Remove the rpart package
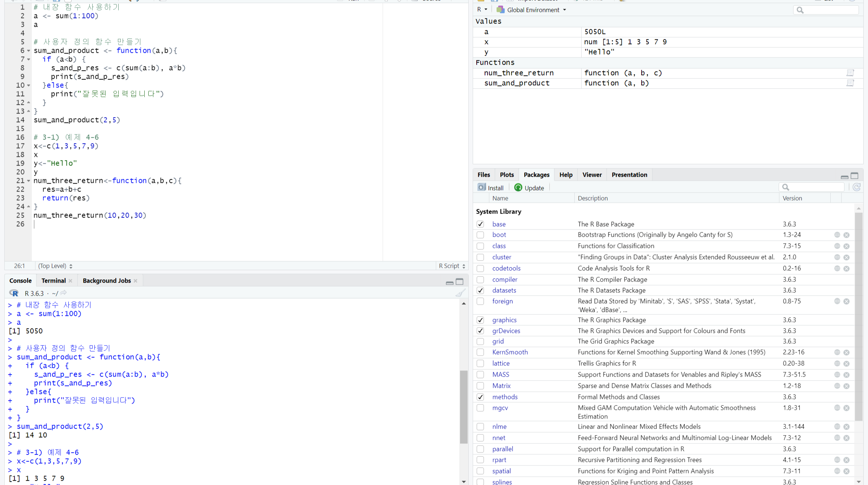The height and width of the screenshot is (485, 868). coord(847,460)
